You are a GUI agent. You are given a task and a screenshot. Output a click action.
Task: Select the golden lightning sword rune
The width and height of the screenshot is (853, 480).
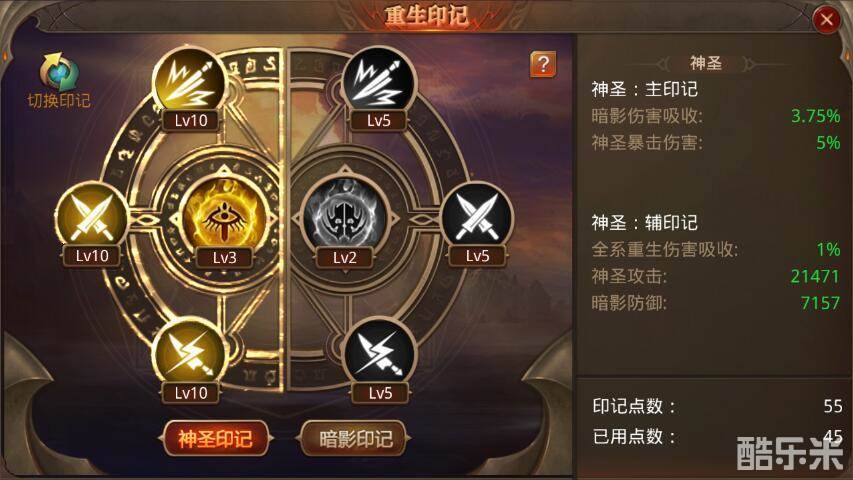point(189,354)
